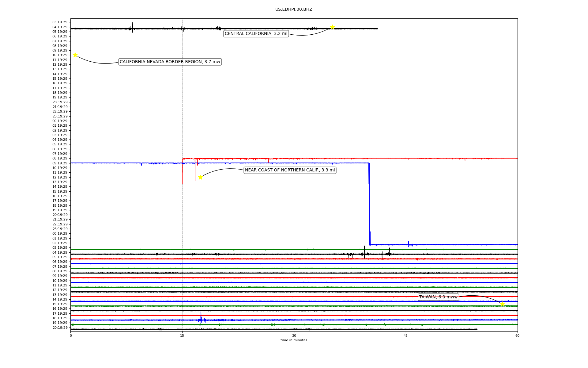
Task: Click the CENTRAL CALIFORNIA, 3.2 ml label
Action: (x=256, y=34)
